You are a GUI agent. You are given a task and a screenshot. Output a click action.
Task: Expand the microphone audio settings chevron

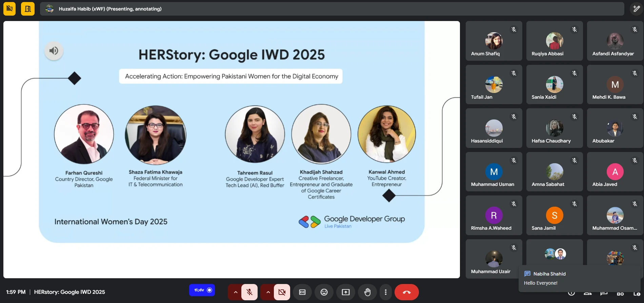click(x=235, y=292)
